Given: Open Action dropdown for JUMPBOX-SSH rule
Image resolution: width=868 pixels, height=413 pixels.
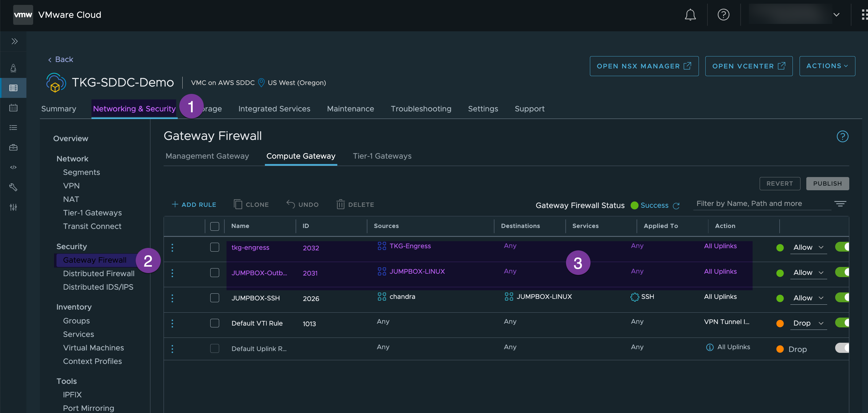Looking at the screenshot, I should [x=808, y=298].
